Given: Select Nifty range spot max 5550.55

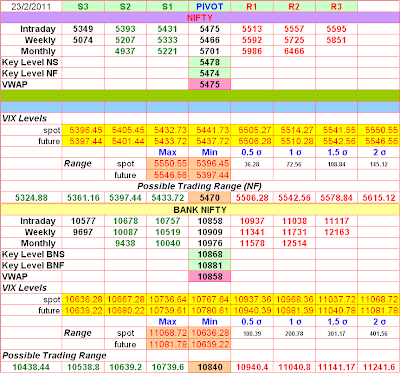Looking at the screenshot, I should [x=167, y=164].
